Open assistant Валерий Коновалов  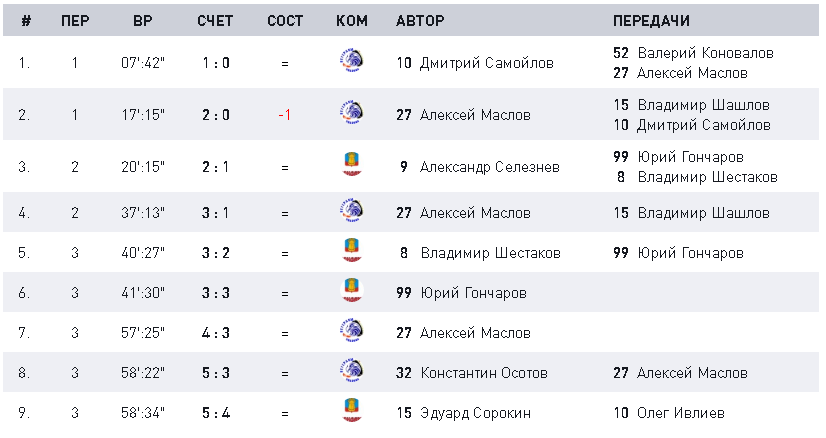coord(705,53)
